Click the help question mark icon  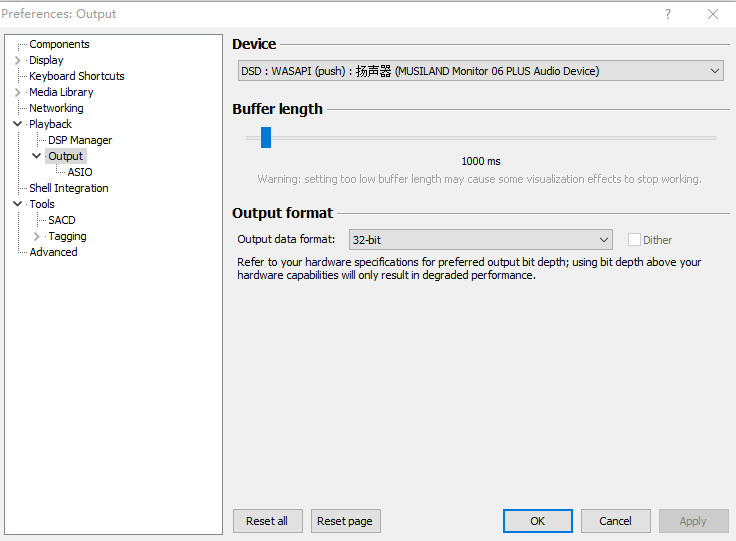pos(668,14)
